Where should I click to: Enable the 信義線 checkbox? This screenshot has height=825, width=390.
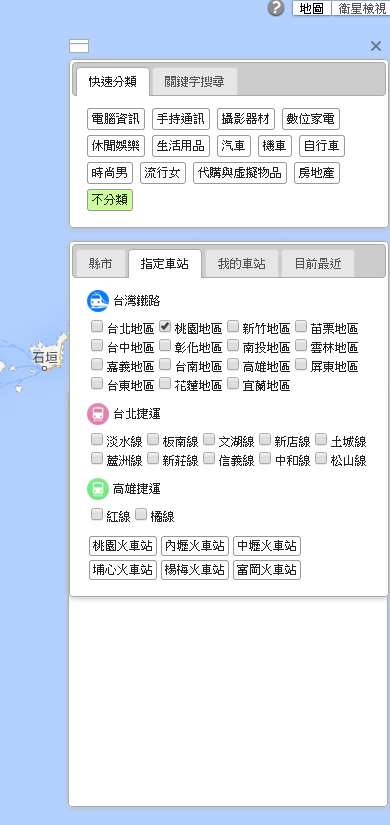click(209, 459)
